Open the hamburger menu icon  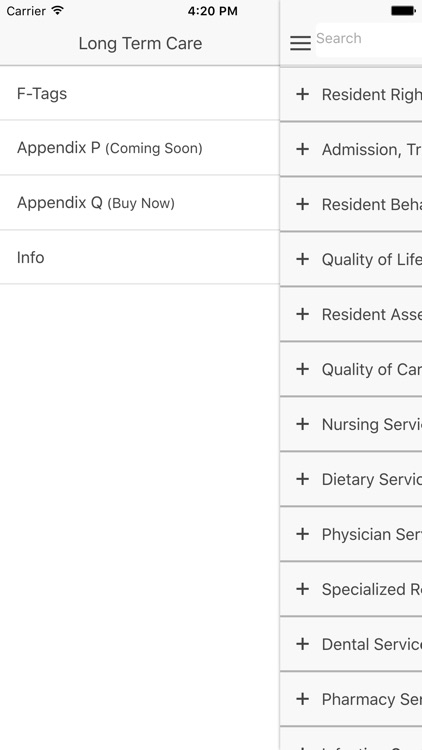click(x=300, y=43)
